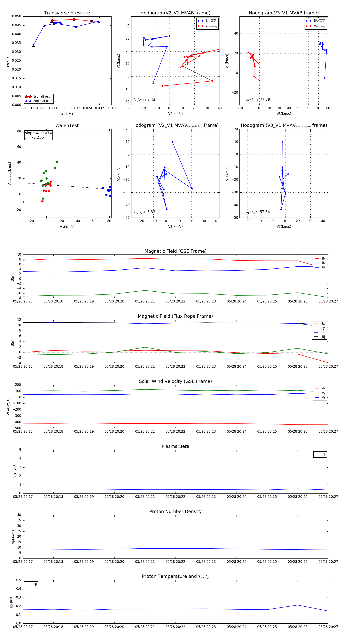This screenshot has height=644, width=351.
Task: Click the 'Transverse pressure' plot title
Action: 67,13
